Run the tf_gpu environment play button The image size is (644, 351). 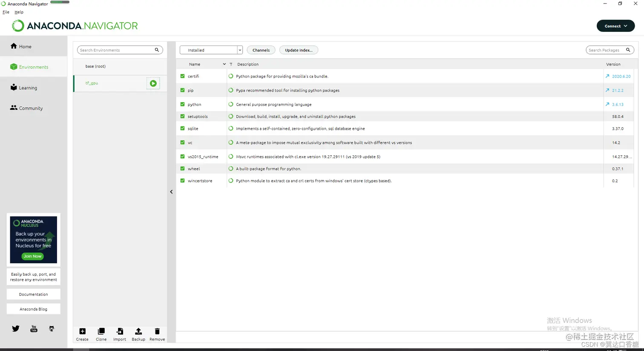click(x=153, y=83)
